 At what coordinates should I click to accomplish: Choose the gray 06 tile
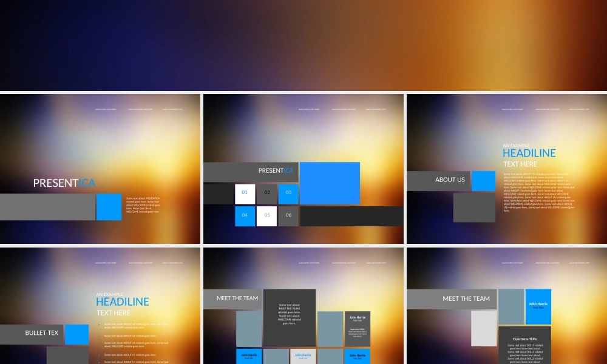coord(288,215)
